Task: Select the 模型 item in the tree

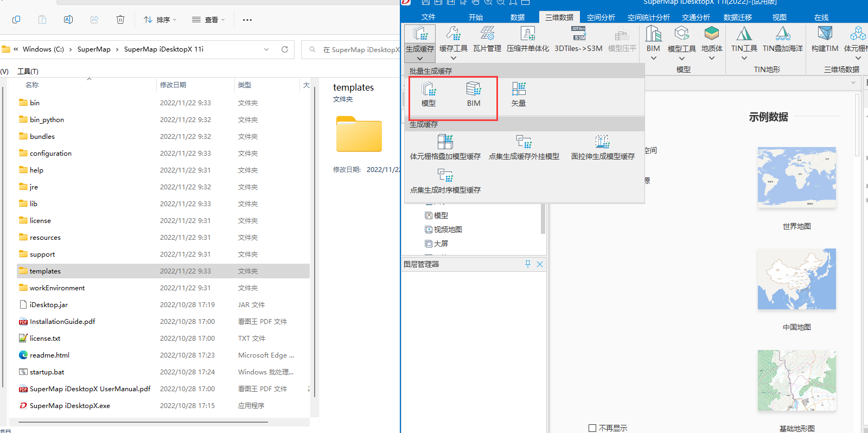Action: pos(437,215)
